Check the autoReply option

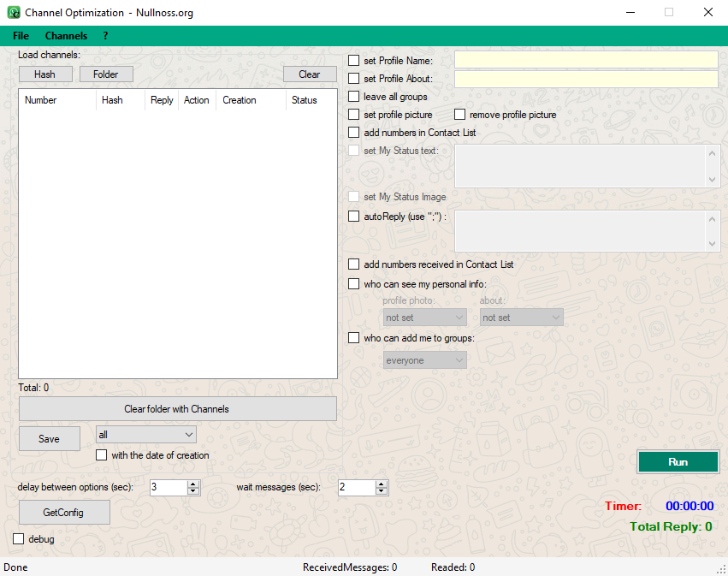[354, 217]
